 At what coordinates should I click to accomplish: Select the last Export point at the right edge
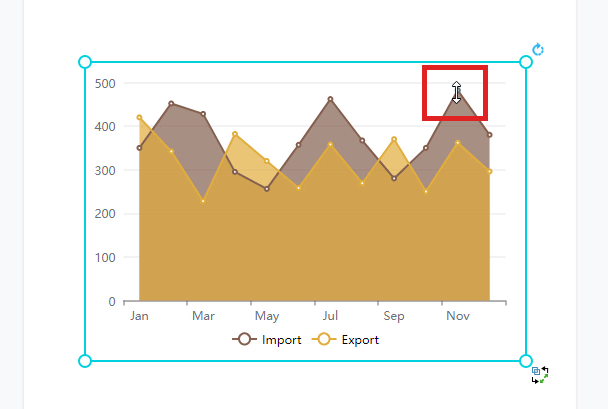click(490, 171)
